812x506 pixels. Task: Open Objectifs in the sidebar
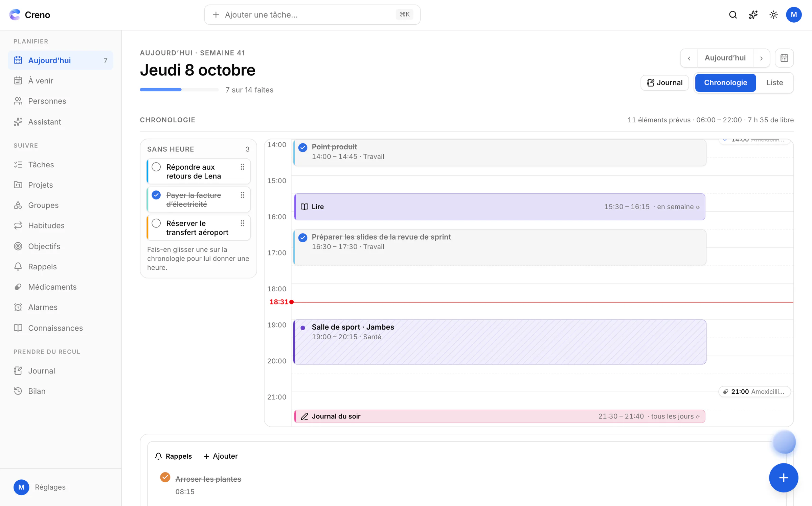pyautogui.click(x=61, y=246)
